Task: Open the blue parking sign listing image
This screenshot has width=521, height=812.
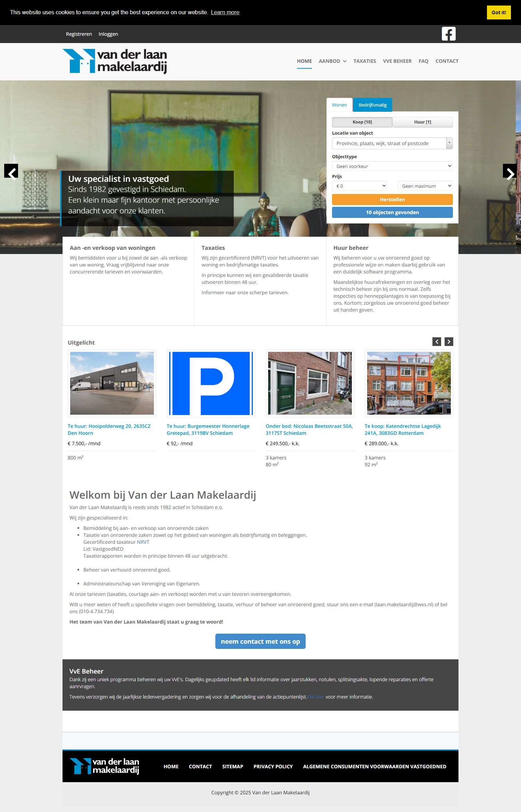Action: (x=211, y=383)
